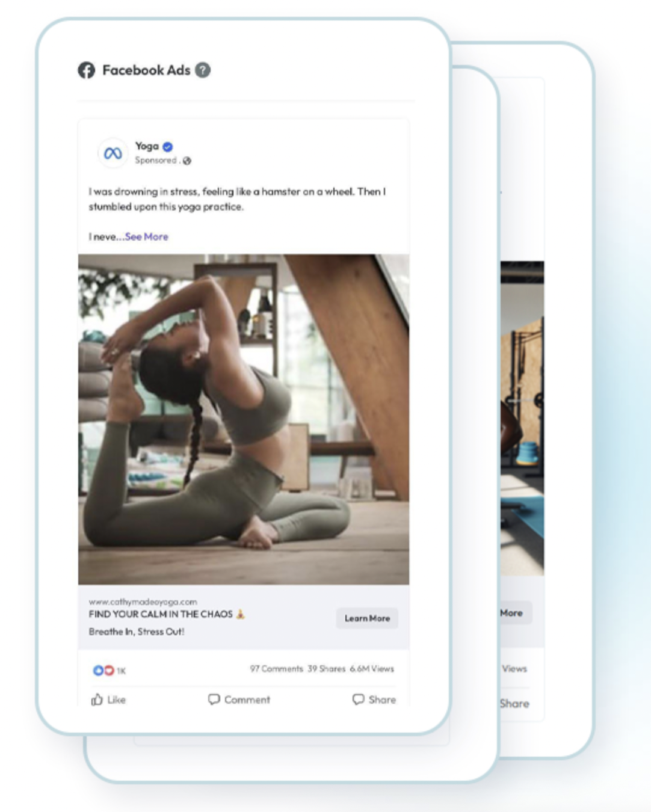Open the 97 Comments count
This screenshot has width=651, height=812.
277,669
